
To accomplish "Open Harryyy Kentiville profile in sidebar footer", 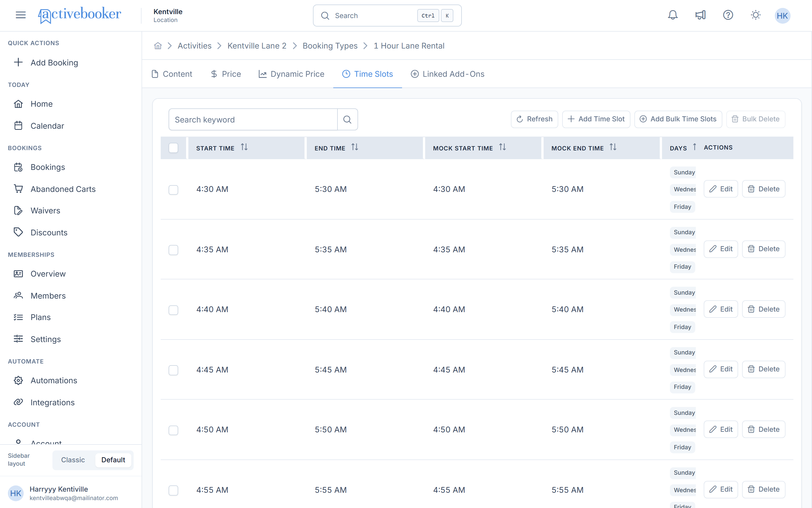I will (71, 493).
